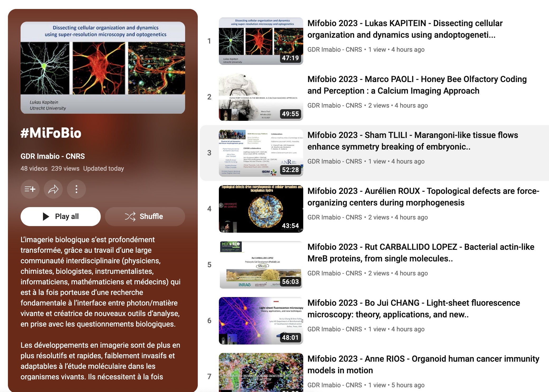Click playlist index number 1
Viewport: 549px width, 392px height.
tap(209, 41)
